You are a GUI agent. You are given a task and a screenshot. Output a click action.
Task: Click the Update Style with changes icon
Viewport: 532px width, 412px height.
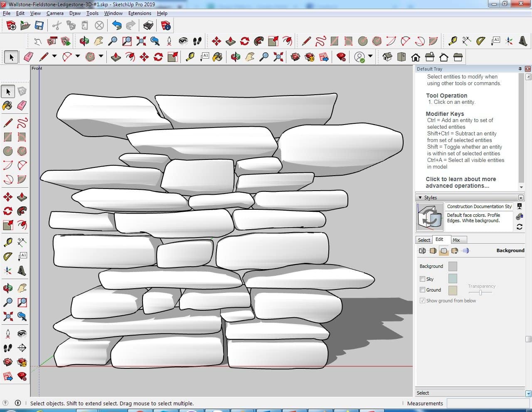[x=519, y=227]
